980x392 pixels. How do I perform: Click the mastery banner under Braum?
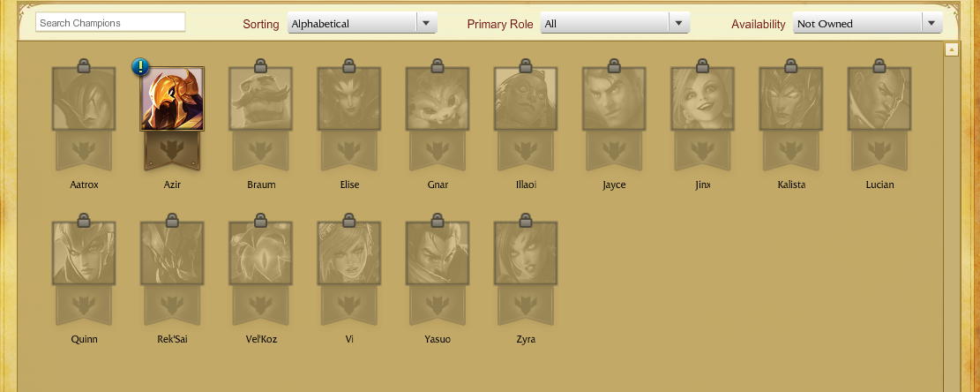[260, 151]
